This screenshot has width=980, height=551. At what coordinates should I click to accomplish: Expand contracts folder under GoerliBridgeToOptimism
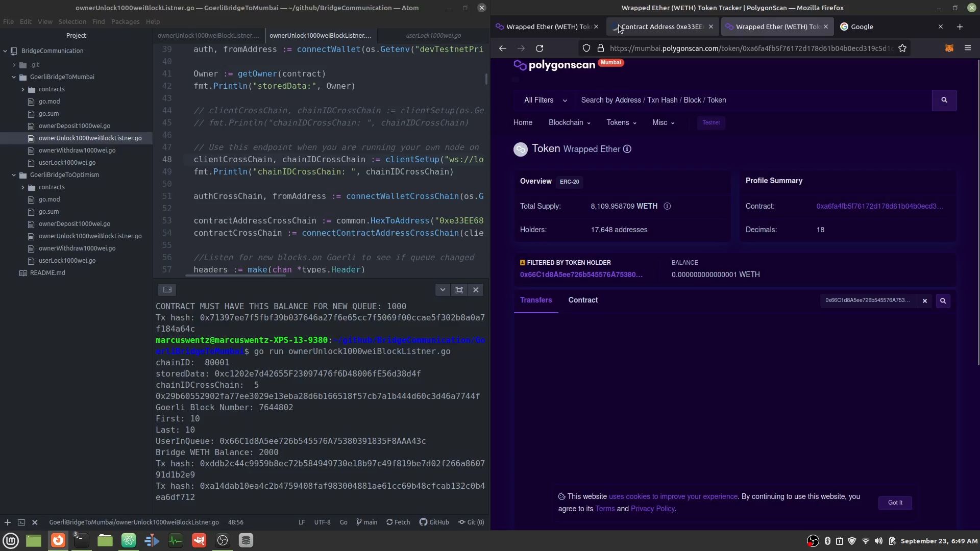click(23, 187)
